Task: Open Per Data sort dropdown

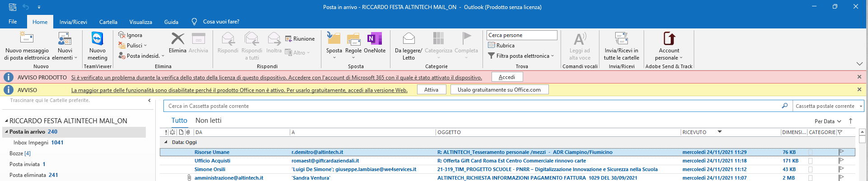Action: [828, 121]
